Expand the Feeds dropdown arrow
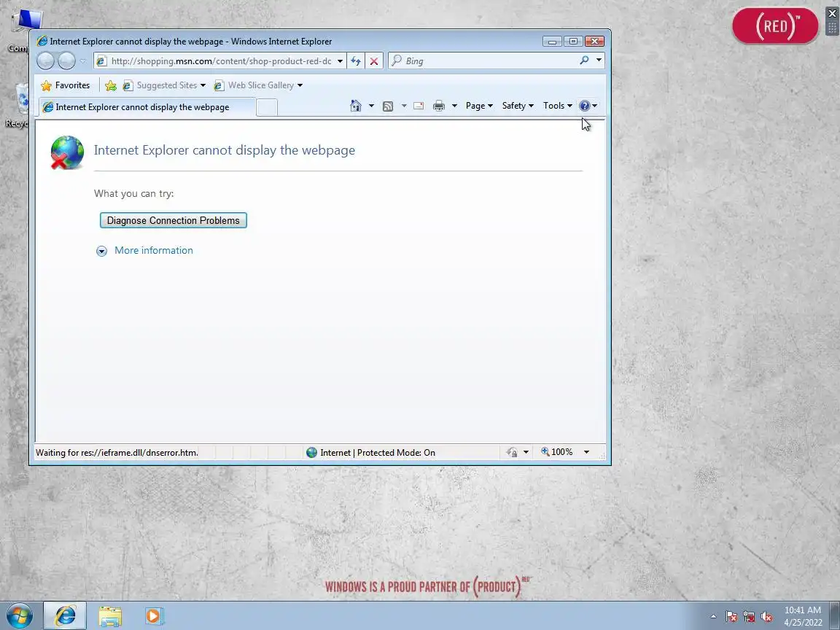 tap(404, 106)
